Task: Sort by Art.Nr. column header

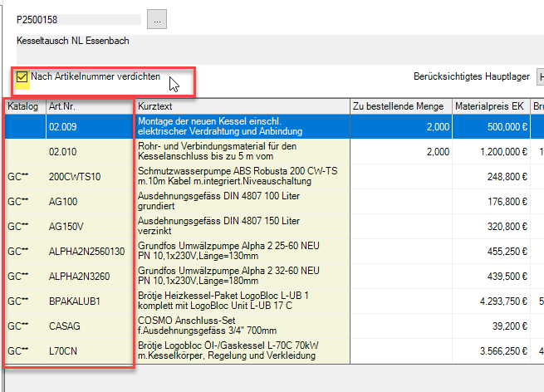Action: pos(90,106)
